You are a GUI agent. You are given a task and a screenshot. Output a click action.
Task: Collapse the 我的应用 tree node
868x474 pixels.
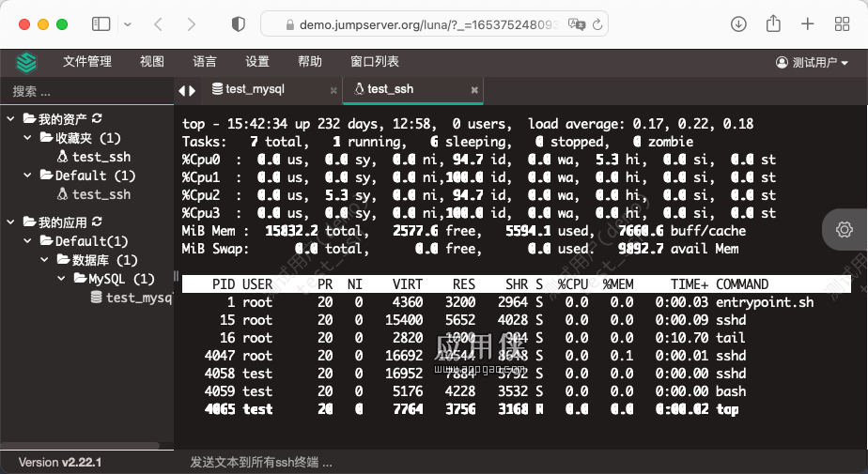click(10, 222)
